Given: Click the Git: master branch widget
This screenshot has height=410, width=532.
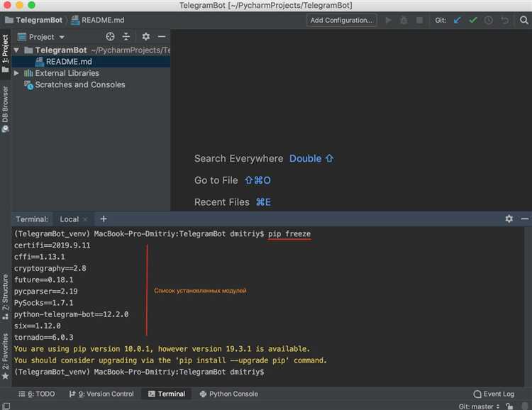Looking at the screenshot, I should pos(479,406).
